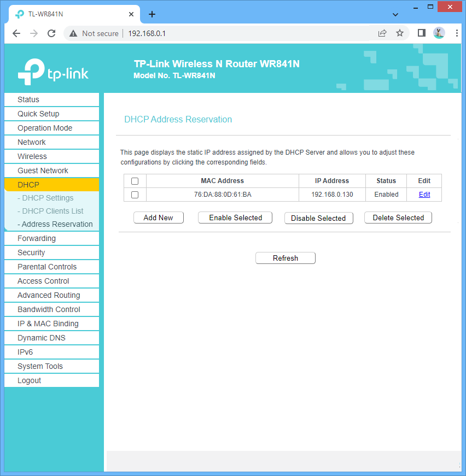466x476 pixels.
Task: Expand Bandwidth Control menu
Action: tap(51, 309)
